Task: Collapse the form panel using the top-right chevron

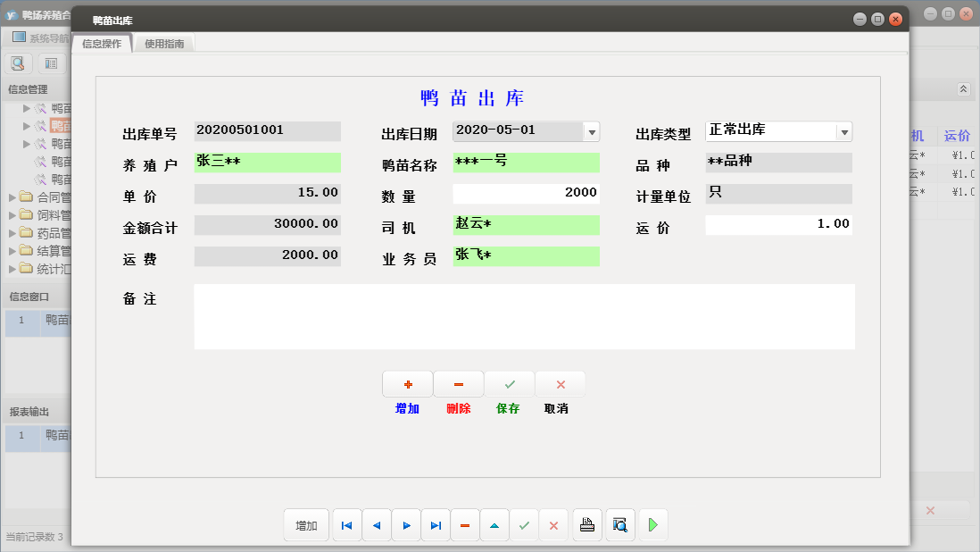Action: (964, 89)
